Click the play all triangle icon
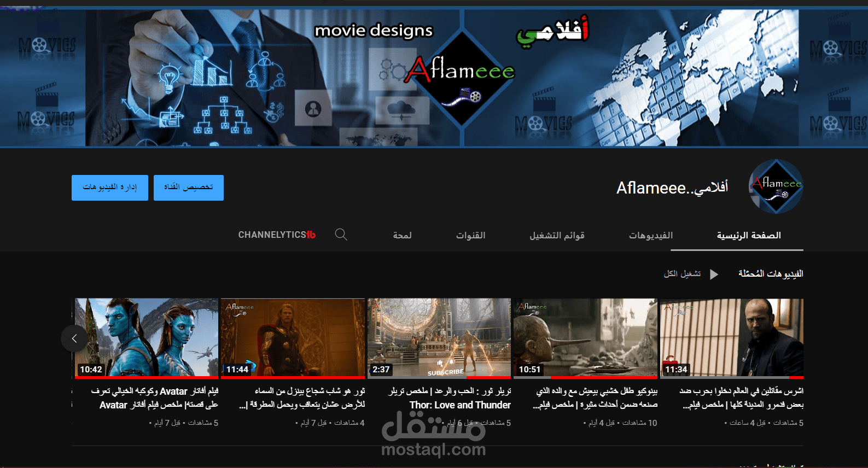The image size is (868, 468). 714,274
